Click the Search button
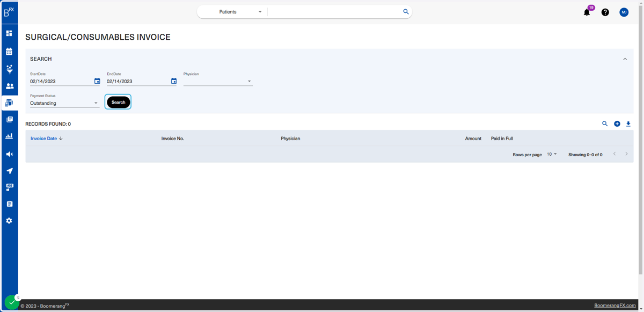644x312 pixels. click(x=119, y=102)
